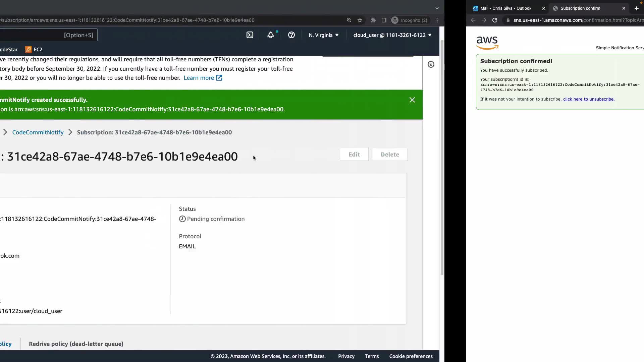Expand the N. Virginia region dropdown
The image size is (644, 362).
pos(324,35)
